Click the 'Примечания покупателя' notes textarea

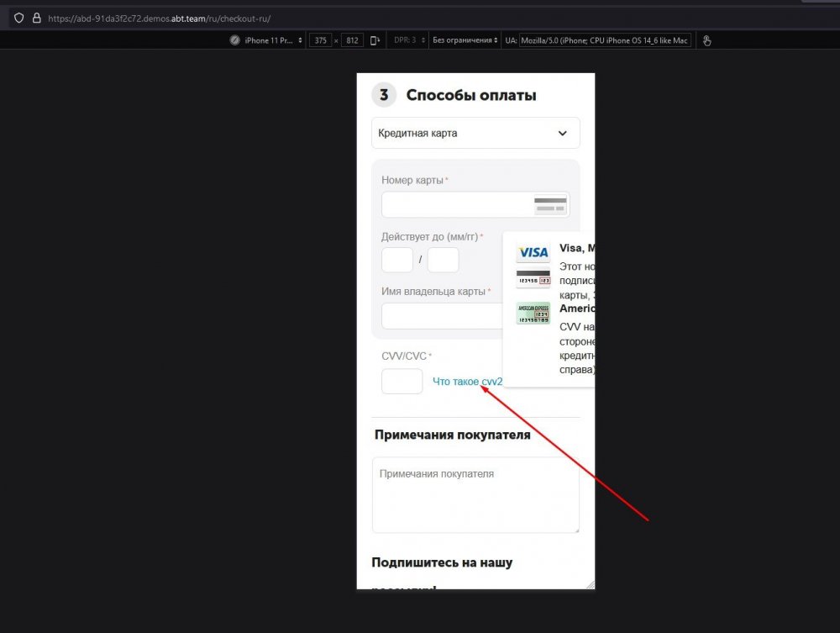[x=475, y=494]
